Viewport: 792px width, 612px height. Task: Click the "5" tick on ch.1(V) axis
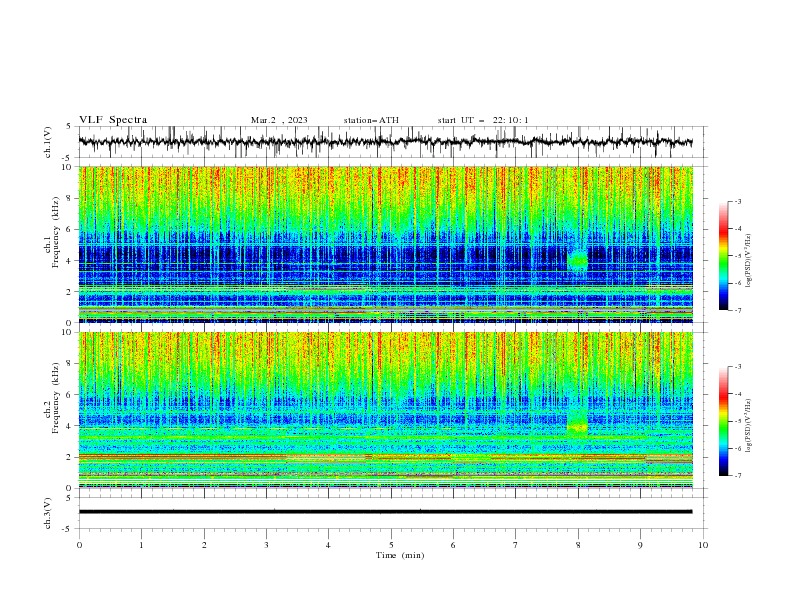69,126
